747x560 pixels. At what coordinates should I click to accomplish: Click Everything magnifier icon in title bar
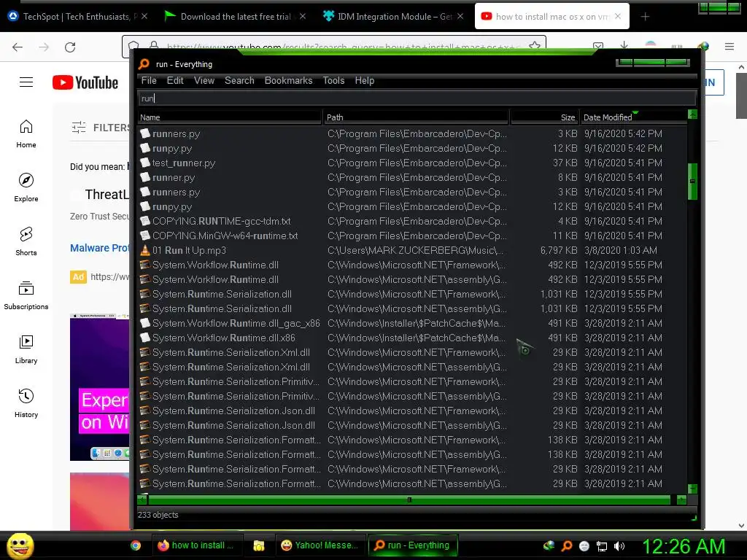pyautogui.click(x=144, y=64)
